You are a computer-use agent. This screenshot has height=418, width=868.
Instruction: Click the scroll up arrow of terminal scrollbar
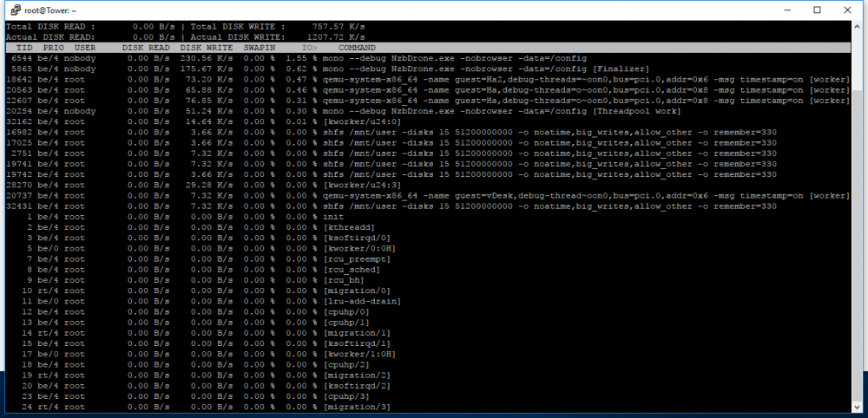coord(857,26)
